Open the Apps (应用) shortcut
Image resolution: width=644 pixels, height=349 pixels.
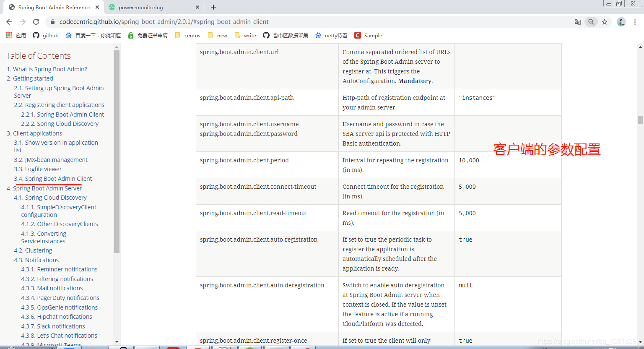[x=16, y=36]
